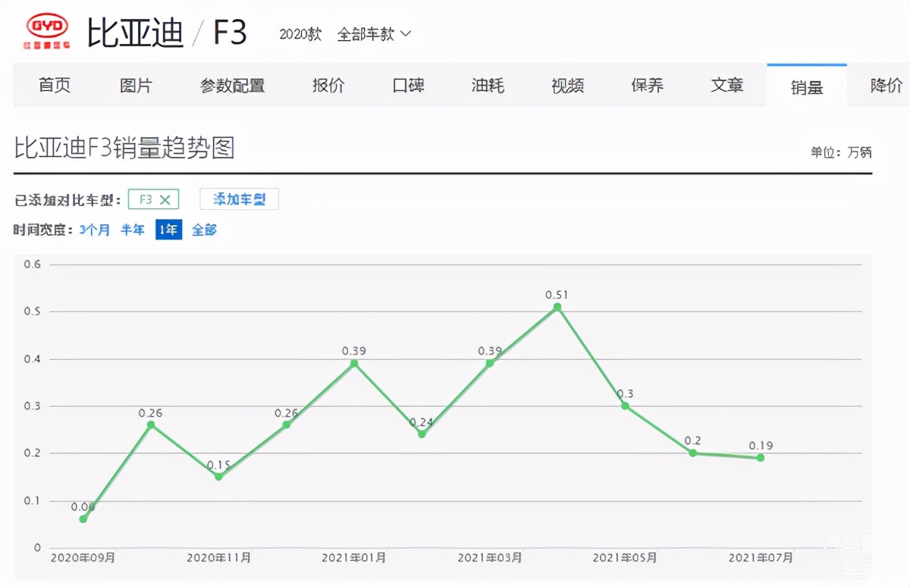Select the 2020款 model year
The width and height of the screenshot is (910, 588).
coord(300,34)
